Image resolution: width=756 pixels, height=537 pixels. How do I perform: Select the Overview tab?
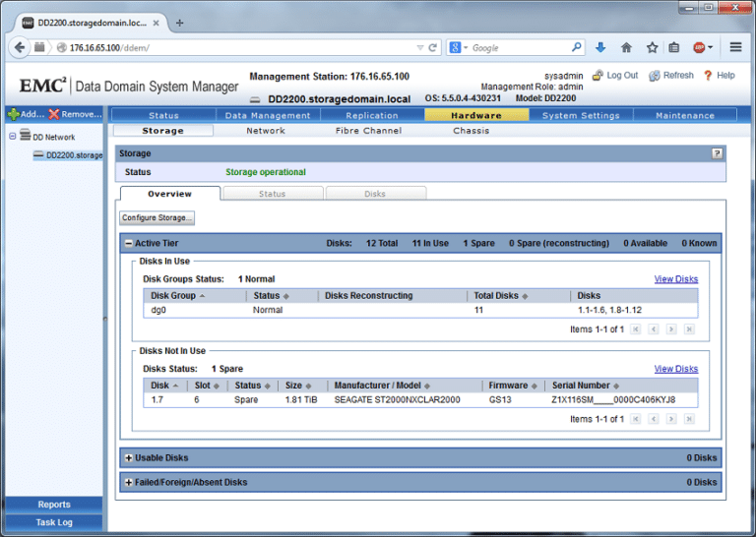pos(169,194)
